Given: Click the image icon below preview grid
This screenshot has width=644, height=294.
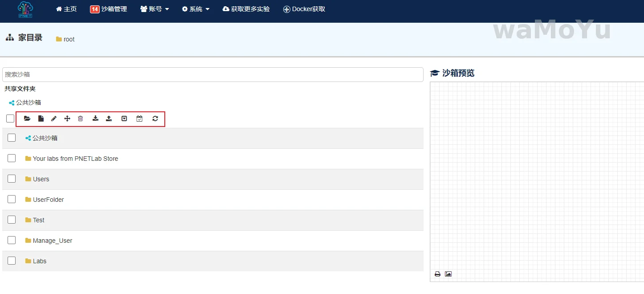Looking at the screenshot, I should click(x=448, y=274).
